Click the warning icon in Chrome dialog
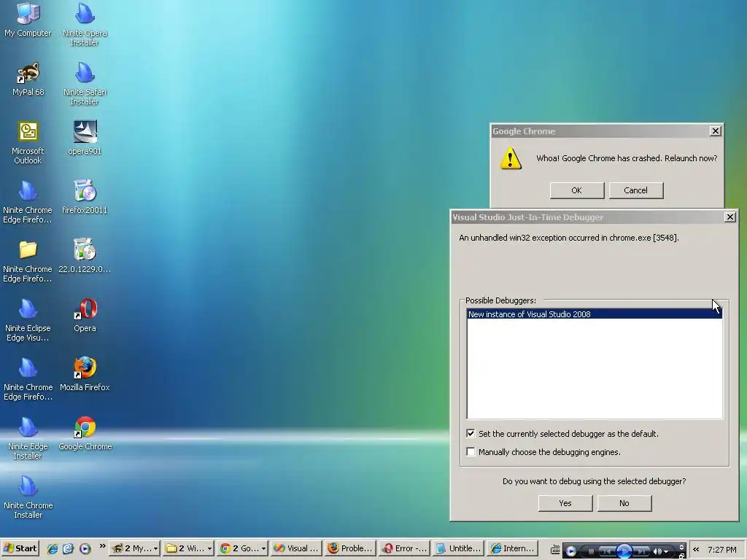747x560 pixels. pos(510,158)
